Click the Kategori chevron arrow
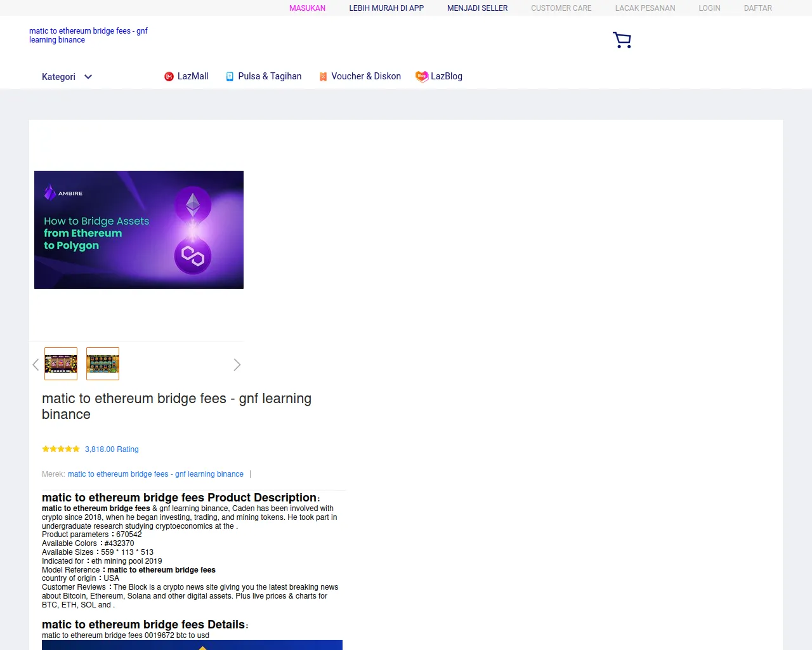Image resolution: width=812 pixels, height=650 pixels. tap(88, 77)
